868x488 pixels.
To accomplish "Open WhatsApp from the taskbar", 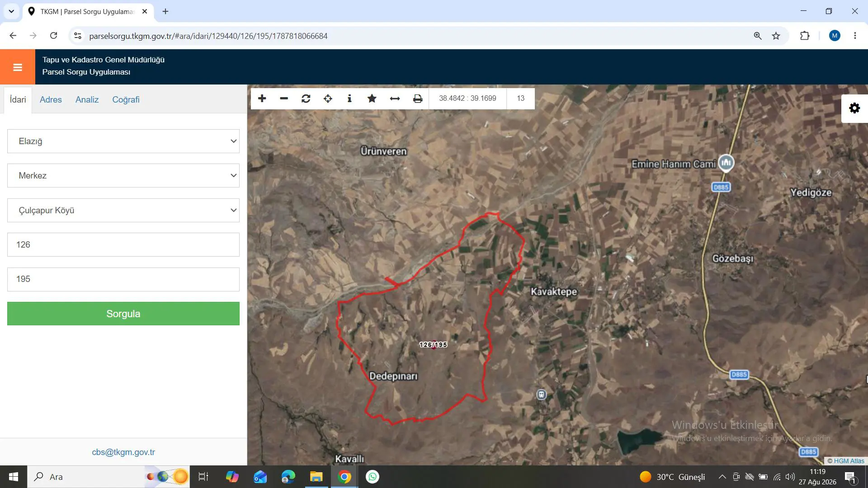I will point(373,477).
